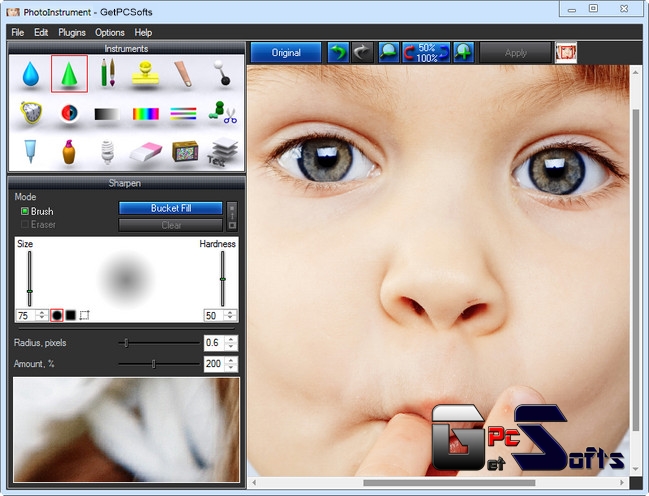
Task: Adjust the Amount percent stepper
Action: point(231,364)
